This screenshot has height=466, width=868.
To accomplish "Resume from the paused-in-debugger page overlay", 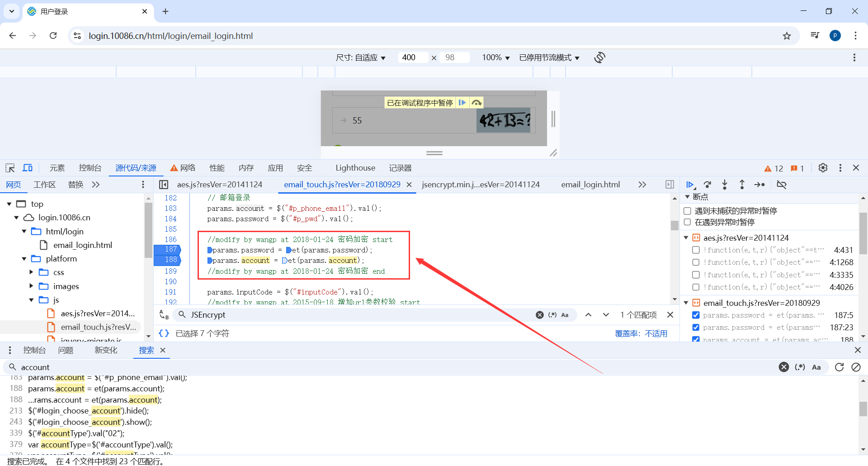I will 462,103.
